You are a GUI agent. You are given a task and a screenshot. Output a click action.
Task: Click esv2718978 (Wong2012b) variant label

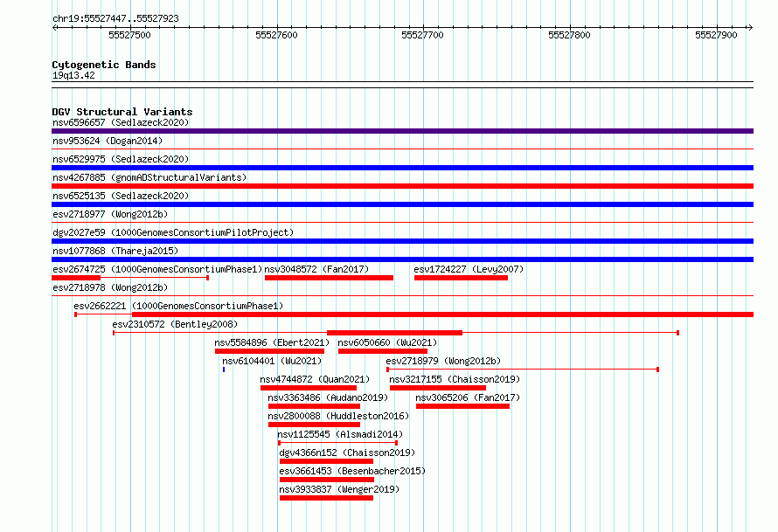click(x=110, y=287)
